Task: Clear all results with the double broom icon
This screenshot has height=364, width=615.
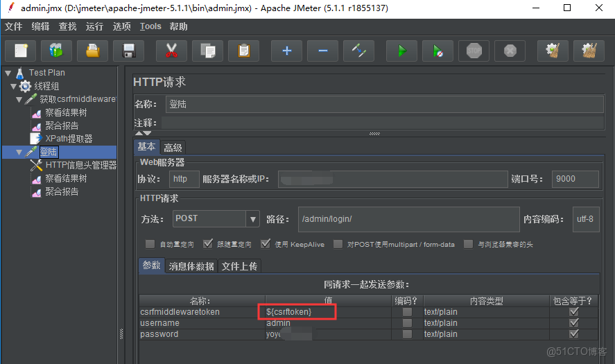Action: (x=589, y=51)
